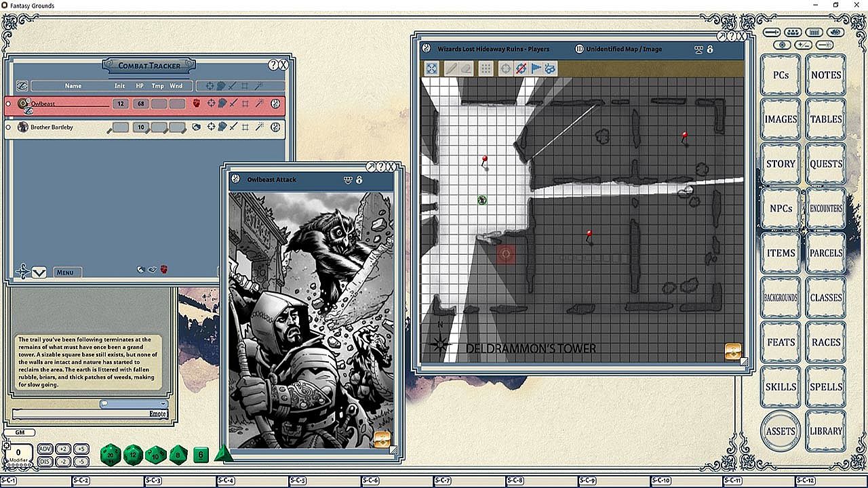Image resolution: width=868 pixels, height=488 pixels.
Task: Expand the next-round down arrow in Combat Tracker
Action: (x=39, y=272)
